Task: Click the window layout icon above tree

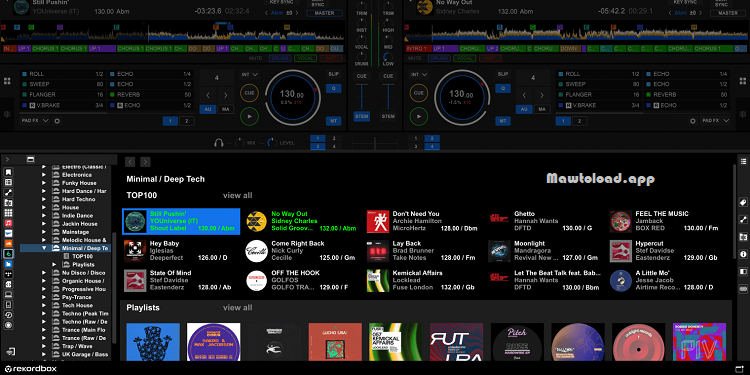Action: tap(31, 159)
